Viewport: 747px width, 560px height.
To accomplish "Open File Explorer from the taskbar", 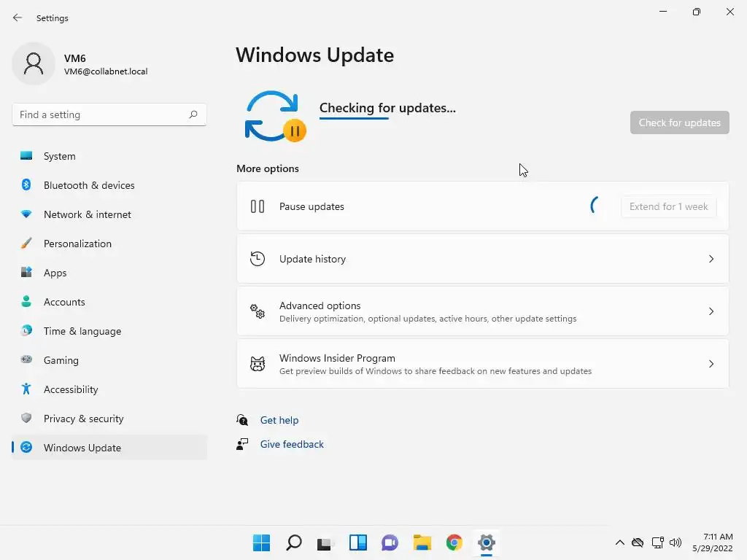I will [422, 542].
